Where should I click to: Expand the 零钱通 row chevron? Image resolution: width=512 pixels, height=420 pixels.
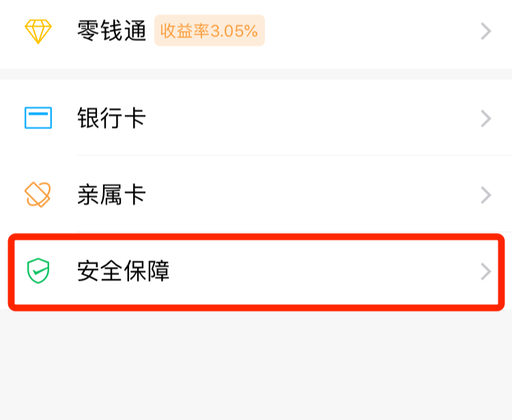(485, 31)
